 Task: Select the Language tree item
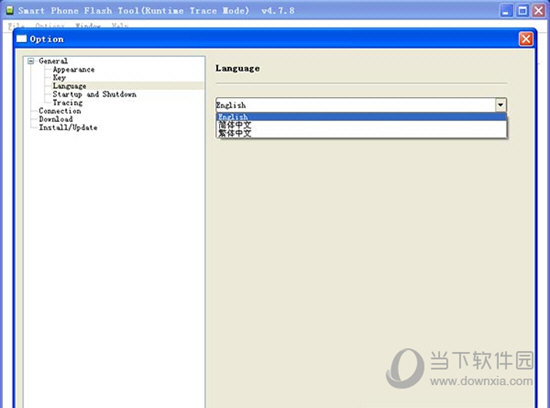coord(69,86)
